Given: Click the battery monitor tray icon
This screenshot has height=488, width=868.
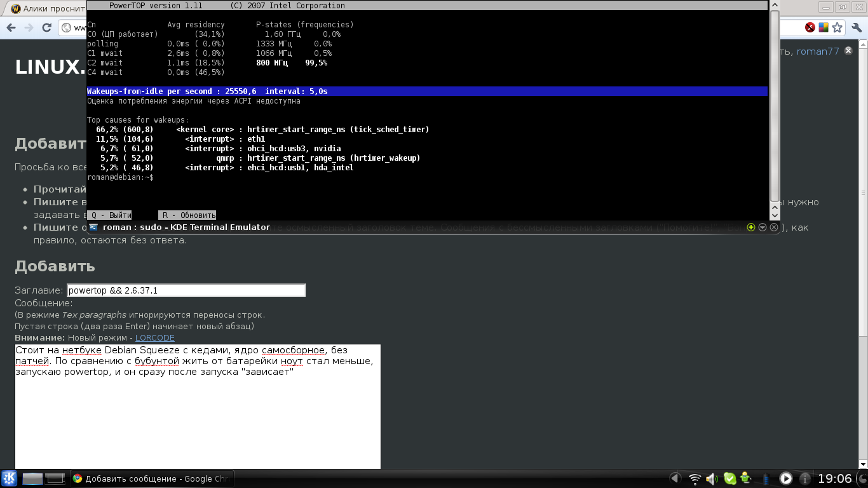Looking at the screenshot, I should click(x=766, y=478).
